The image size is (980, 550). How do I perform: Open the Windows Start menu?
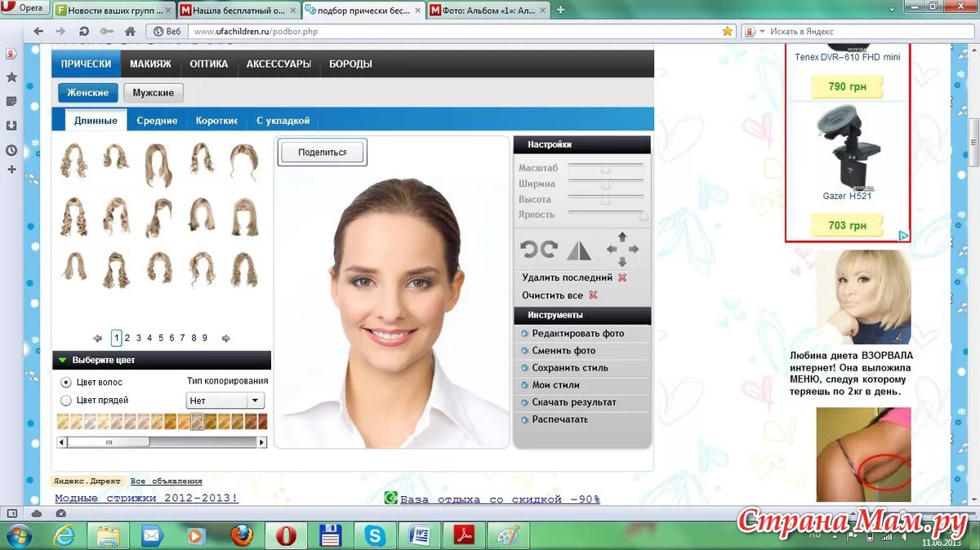[x=18, y=535]
